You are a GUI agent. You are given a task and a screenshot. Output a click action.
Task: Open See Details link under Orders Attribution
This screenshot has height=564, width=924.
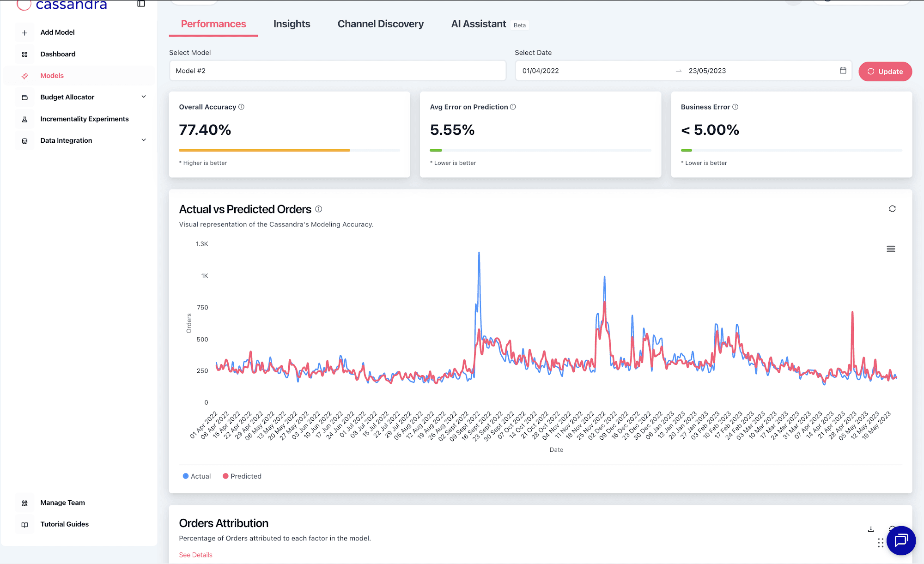click(x=195, y=555)
